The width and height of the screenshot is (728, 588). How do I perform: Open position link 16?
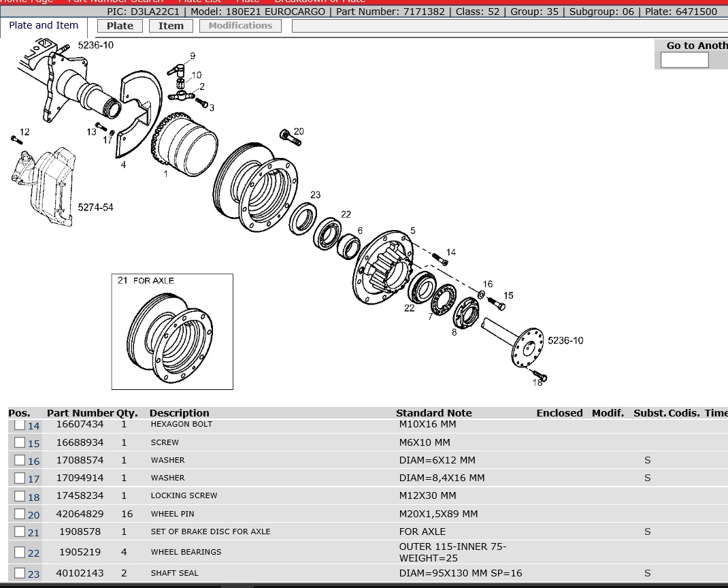click(34, 461)
